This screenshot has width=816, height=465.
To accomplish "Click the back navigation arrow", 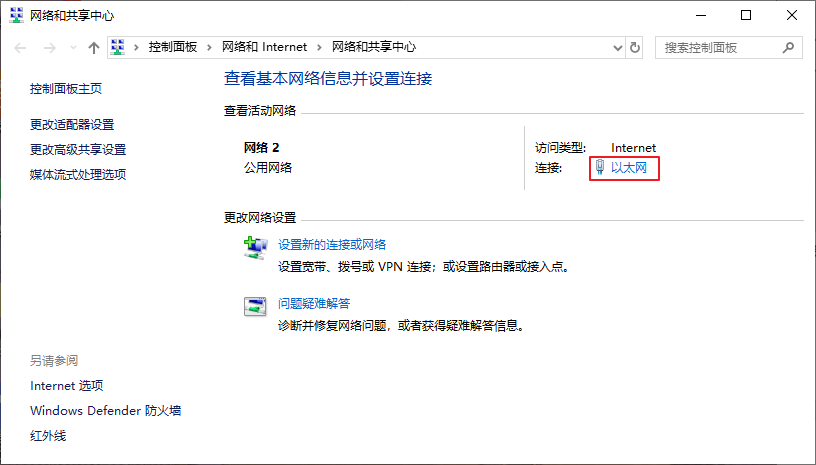I will tap(22, 47).
